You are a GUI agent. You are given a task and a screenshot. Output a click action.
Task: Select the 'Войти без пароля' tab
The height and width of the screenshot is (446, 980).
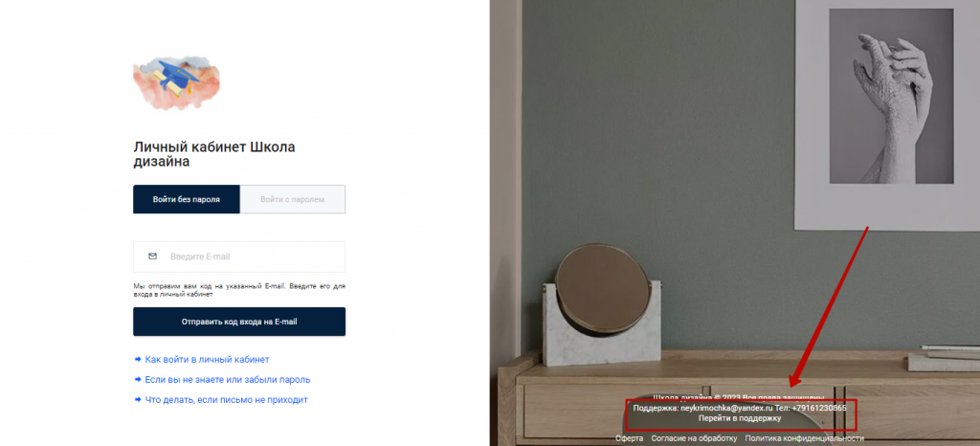(x=187, y=199)
